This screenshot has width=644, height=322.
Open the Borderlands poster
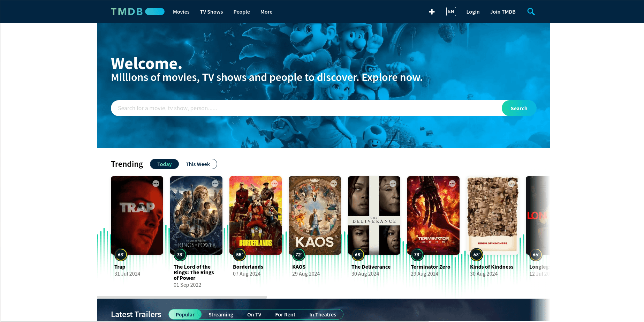(256, 215)
